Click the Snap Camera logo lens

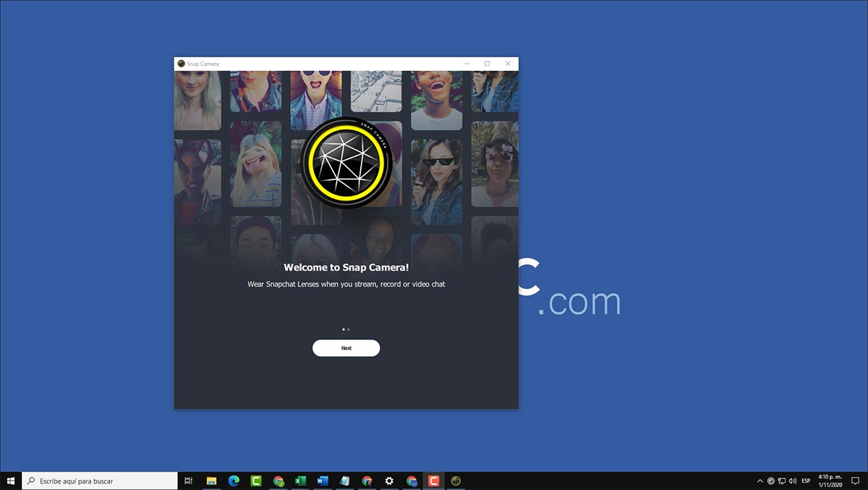[346, 163]
